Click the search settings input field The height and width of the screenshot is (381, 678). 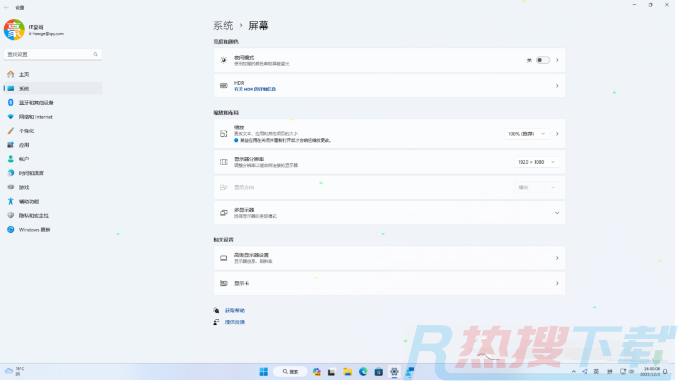point(53,54)
